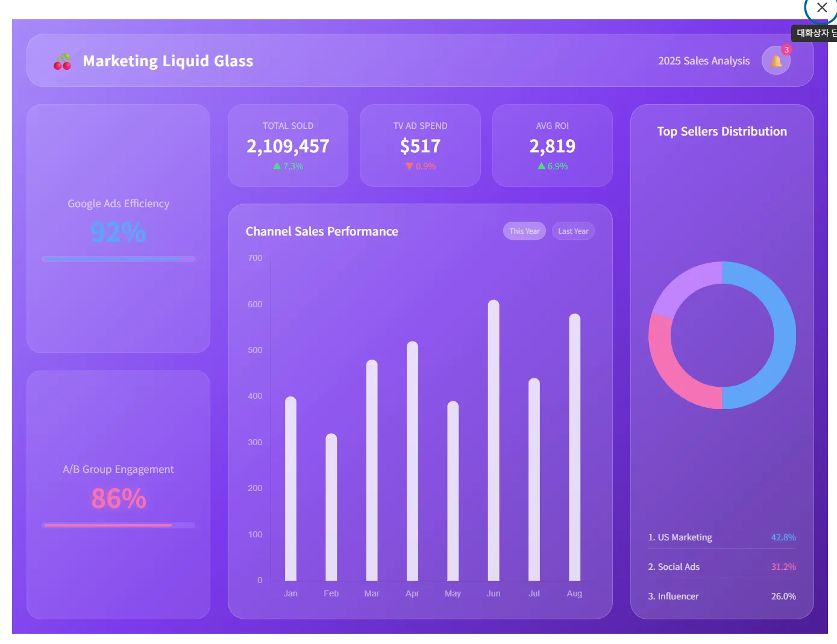Open the TV Ad Spend card
The width and height of the screenshot is (837, 644).
(420, 145)
